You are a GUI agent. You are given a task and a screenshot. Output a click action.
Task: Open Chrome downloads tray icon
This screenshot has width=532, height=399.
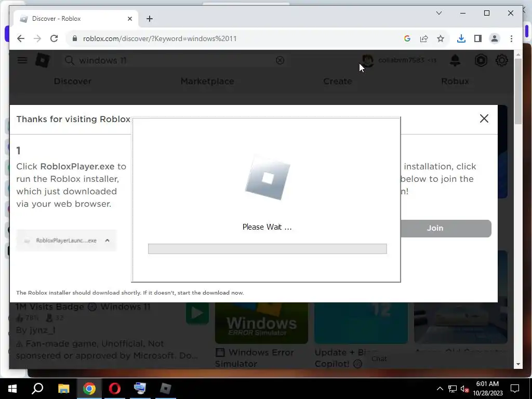461,38
